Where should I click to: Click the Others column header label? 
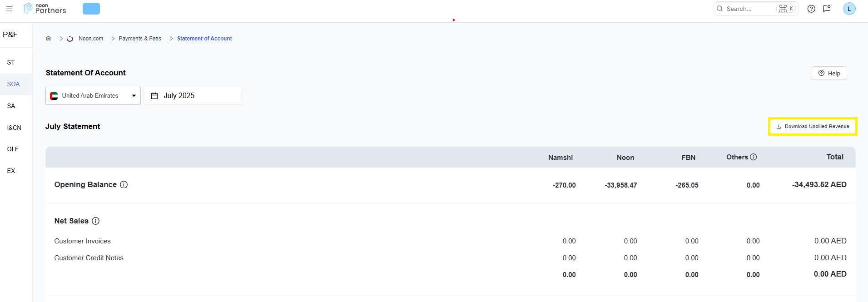pos(737,157)
